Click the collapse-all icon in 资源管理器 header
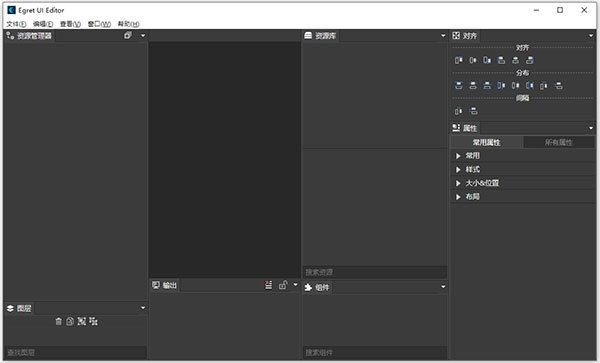 tap(128, 35)
